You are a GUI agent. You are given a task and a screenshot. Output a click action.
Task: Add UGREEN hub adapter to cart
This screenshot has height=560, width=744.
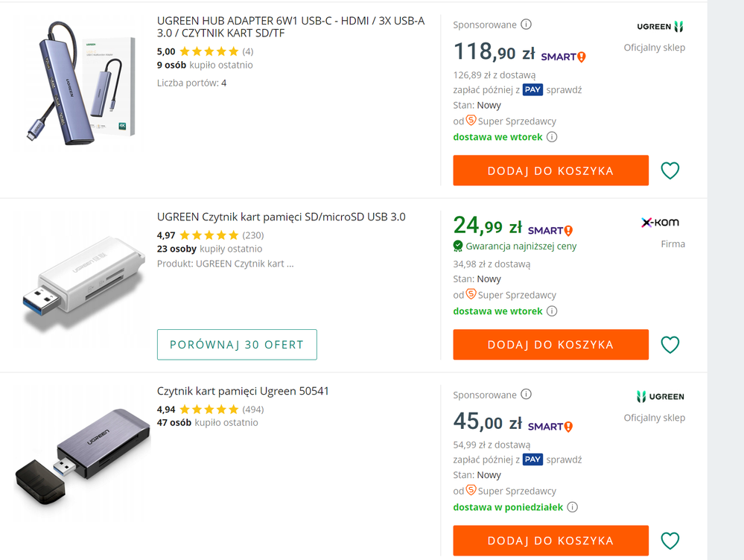[550, 171]
